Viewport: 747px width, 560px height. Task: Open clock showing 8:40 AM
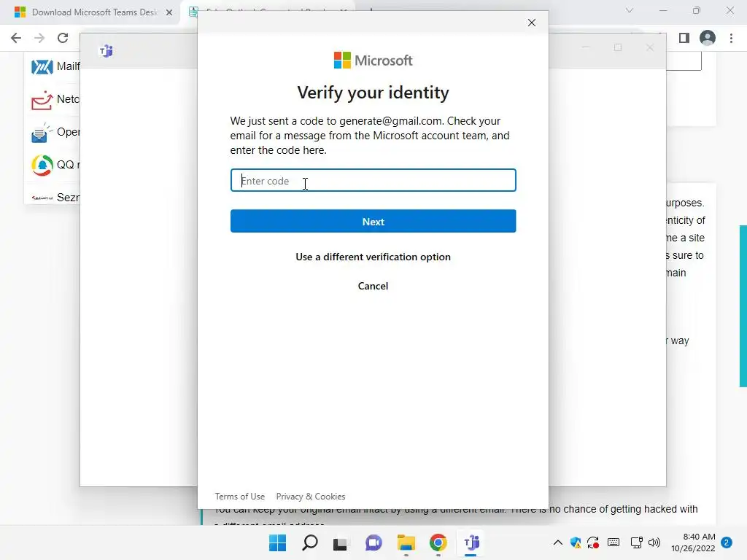(693, 542)
